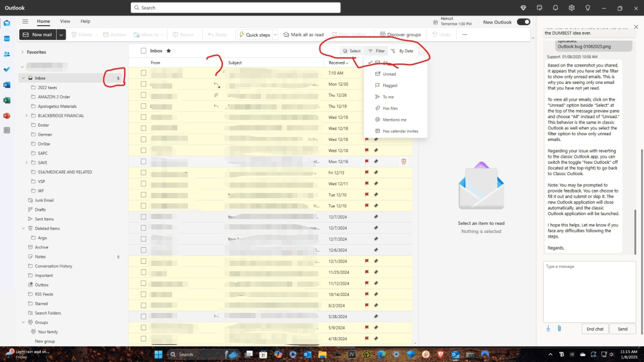This screenshot has height=362, width=644.
Task: Click the End chat button
Action: pos(595,329)
